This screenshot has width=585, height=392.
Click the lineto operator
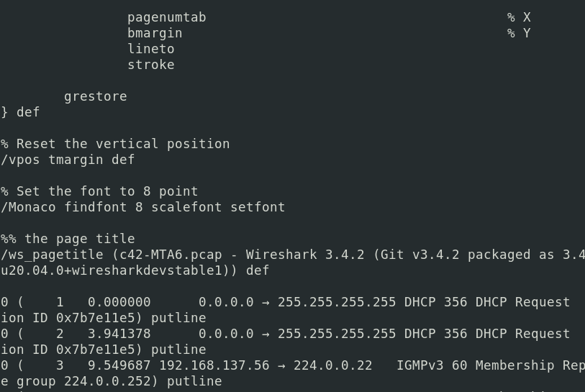coord(150,49)
